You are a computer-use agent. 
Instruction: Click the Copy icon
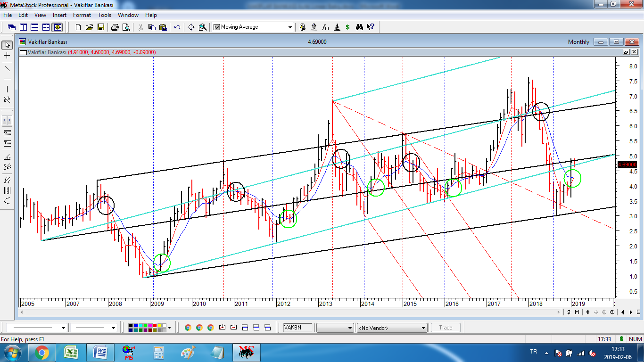[152, 27]
